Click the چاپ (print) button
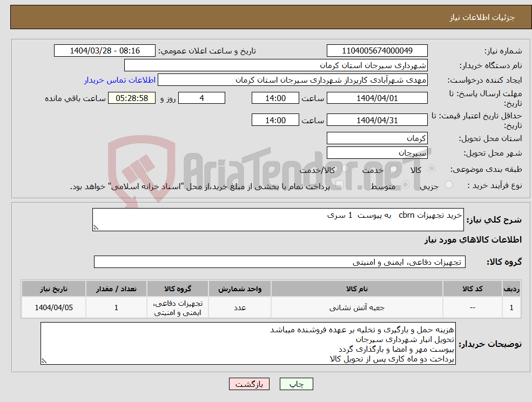The height and width of the screenshot is (402, 532). [296, 384]
